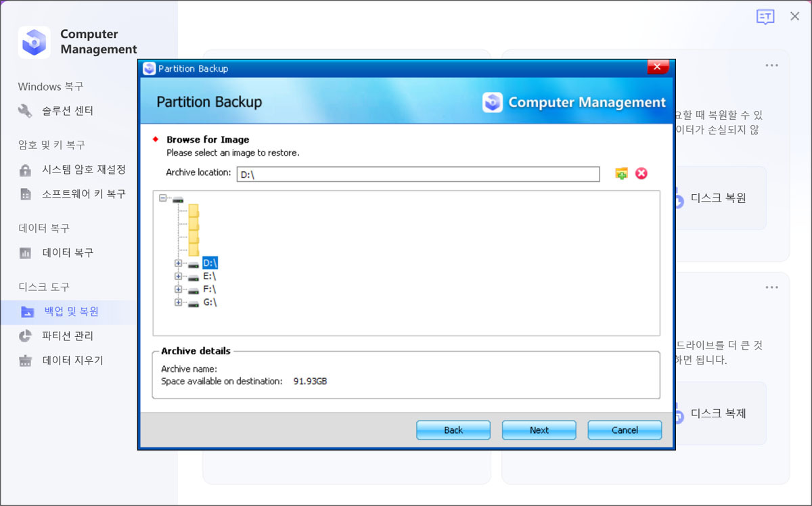
Task: Select the D:\ label in the tree
Action: point(210,262)
